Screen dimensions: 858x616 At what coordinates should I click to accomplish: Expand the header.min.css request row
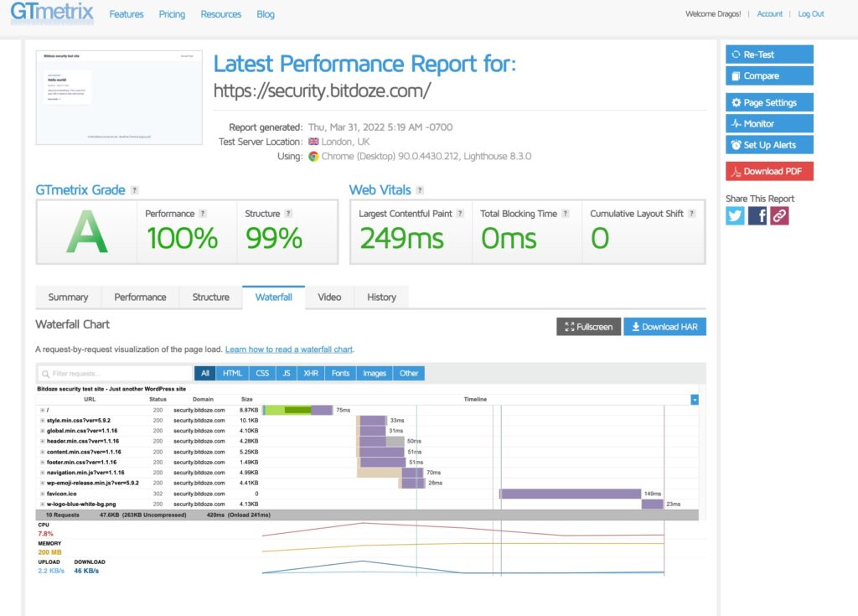pos(42,442)
